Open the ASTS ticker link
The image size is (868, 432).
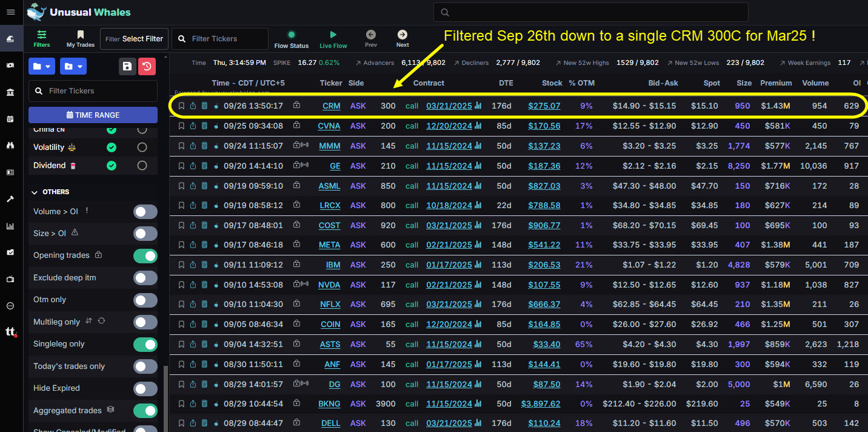(330, 345)
